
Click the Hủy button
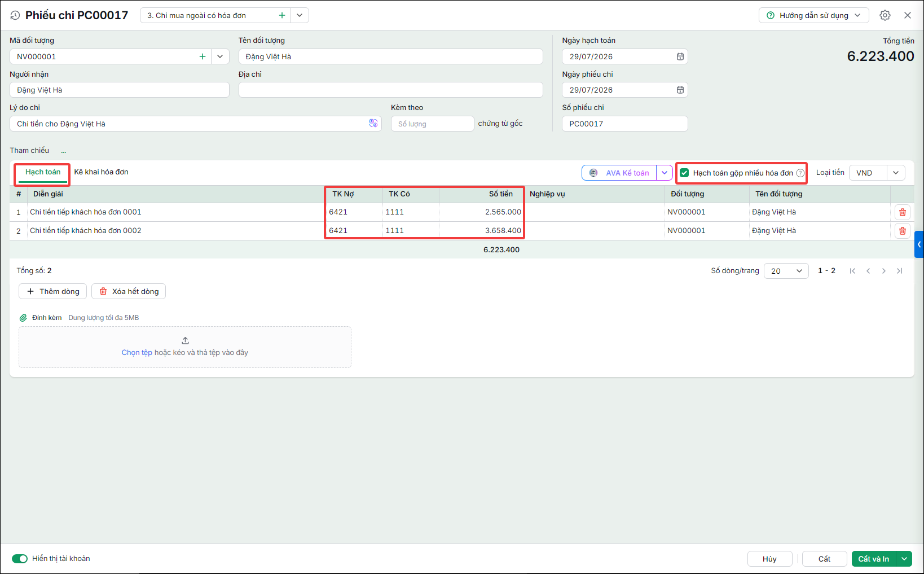point(769,559)
